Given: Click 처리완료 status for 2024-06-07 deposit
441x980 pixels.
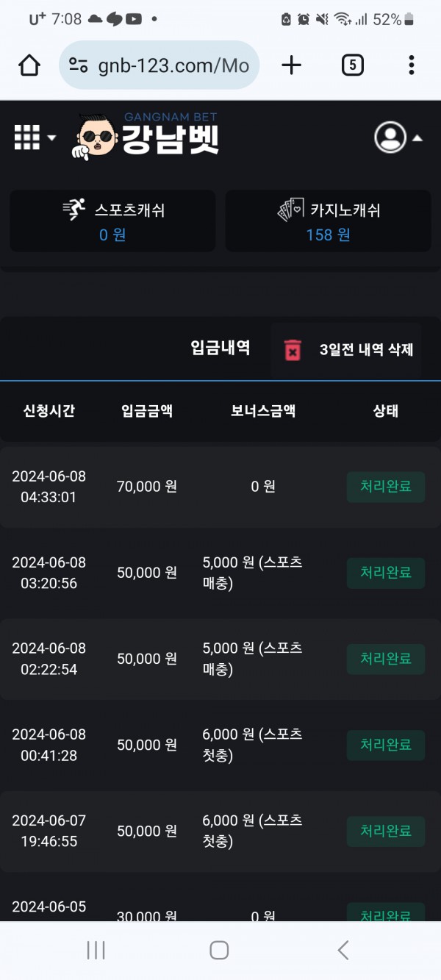Looking at the screenshot, I should [385, 831].
